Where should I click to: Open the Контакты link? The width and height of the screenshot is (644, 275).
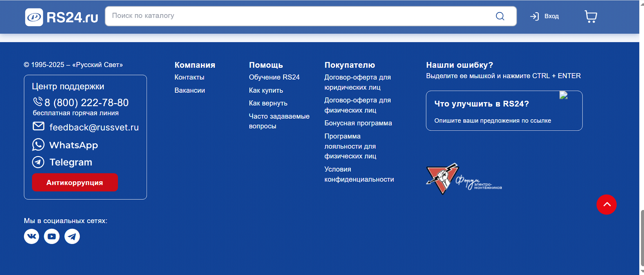click(x=189, y=77)
